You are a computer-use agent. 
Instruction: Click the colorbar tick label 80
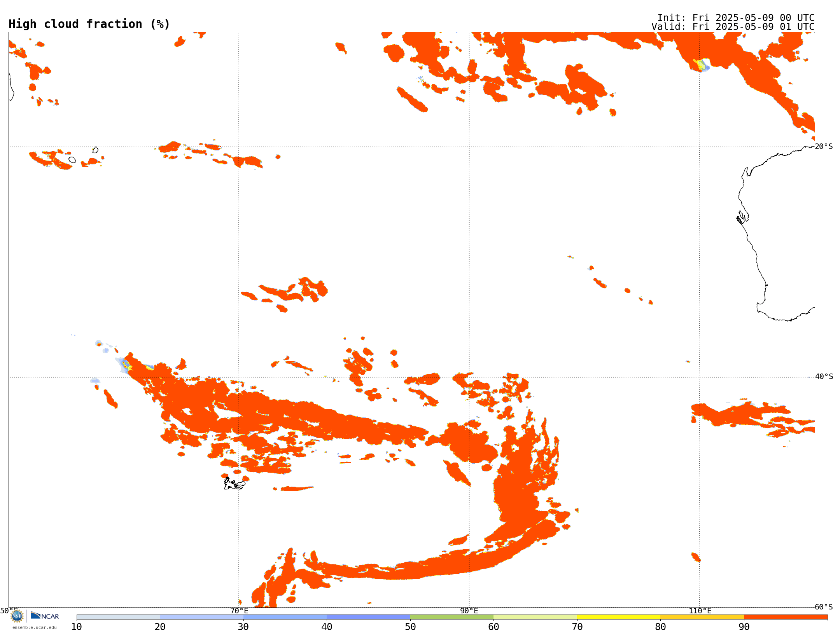pos(660,627)
